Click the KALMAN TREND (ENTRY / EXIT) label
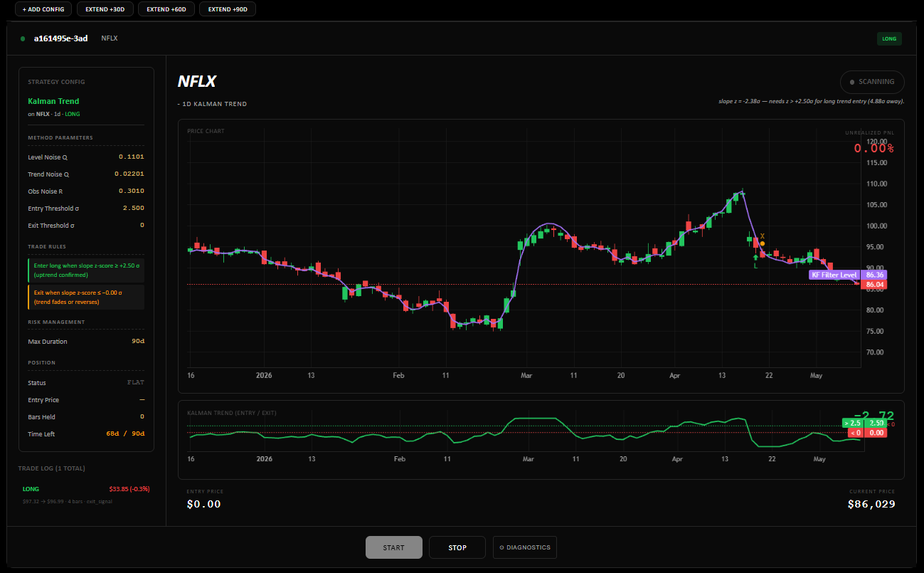 (232, 413)
